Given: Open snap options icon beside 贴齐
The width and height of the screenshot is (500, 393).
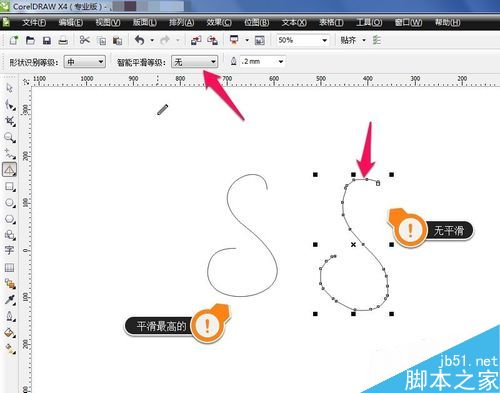Looking at the screenshot, I should click(377, 40).
